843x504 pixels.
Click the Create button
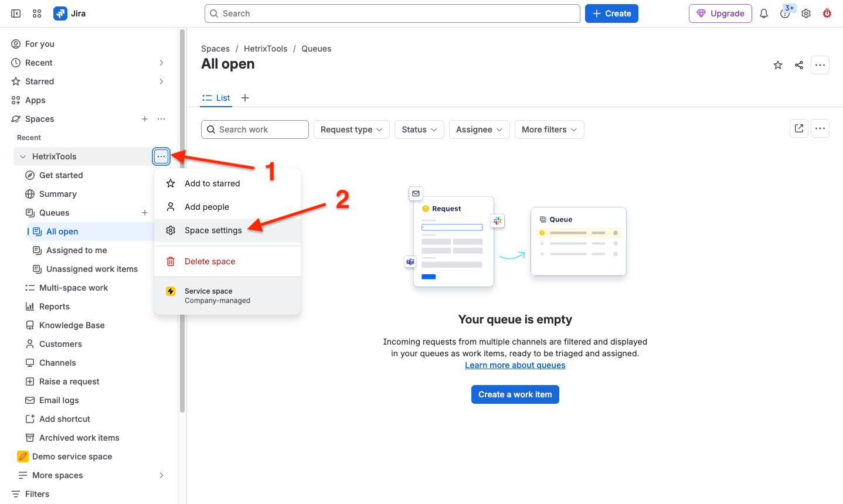tap(611, 13)
